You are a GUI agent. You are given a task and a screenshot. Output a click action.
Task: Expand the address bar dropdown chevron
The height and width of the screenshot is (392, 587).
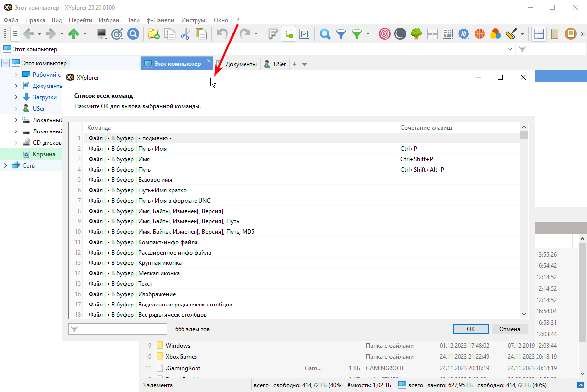pos(509,49)
